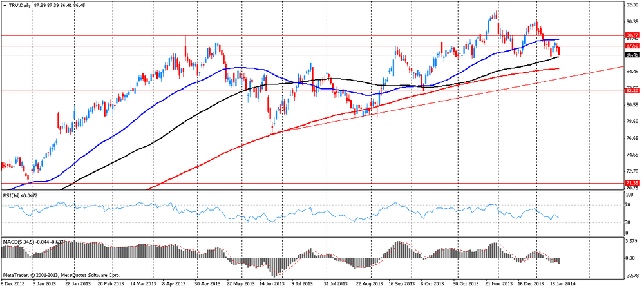Viewport: 644px width, 288px height.
Task: Click the 28 Jan 2013 date label
Action: 79,284
